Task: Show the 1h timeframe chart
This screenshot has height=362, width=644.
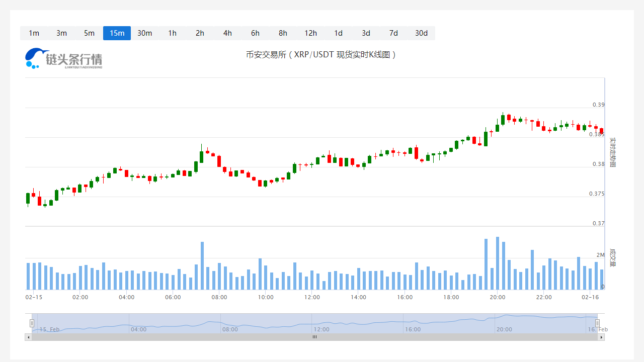Action: point(172,33)
